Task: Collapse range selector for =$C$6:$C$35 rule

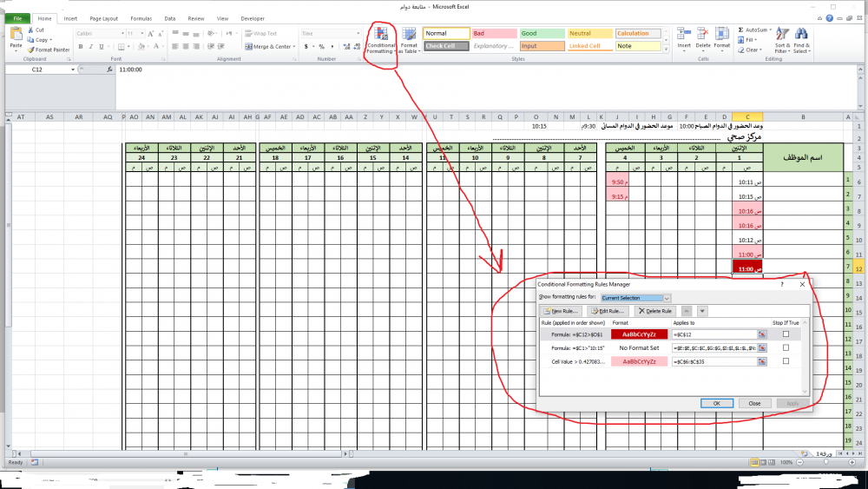Action: point(762,361)
